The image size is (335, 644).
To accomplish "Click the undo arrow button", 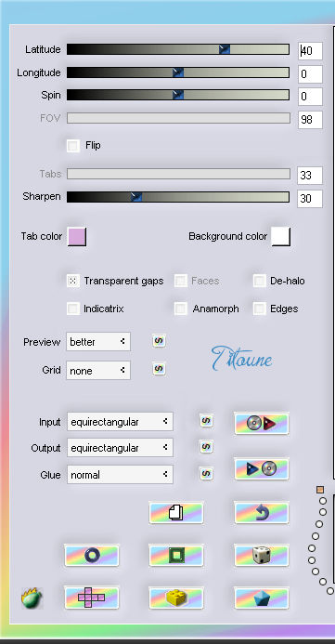I will 262,513.
